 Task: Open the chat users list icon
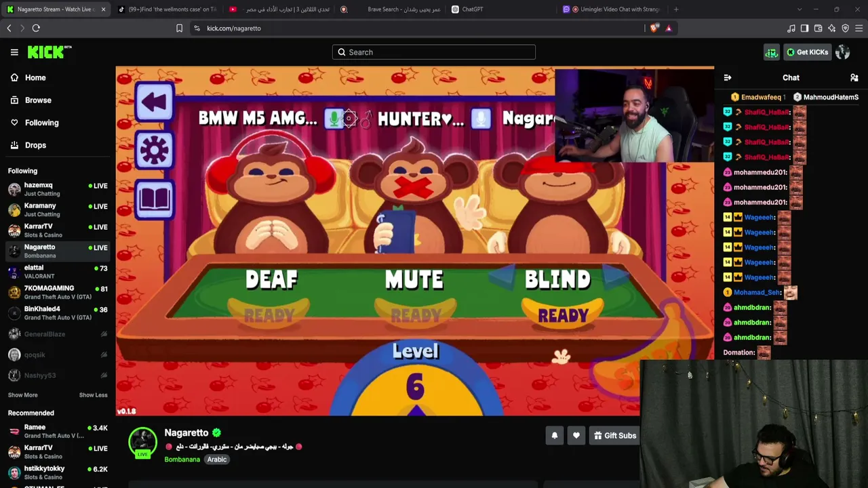click(854, 78)
